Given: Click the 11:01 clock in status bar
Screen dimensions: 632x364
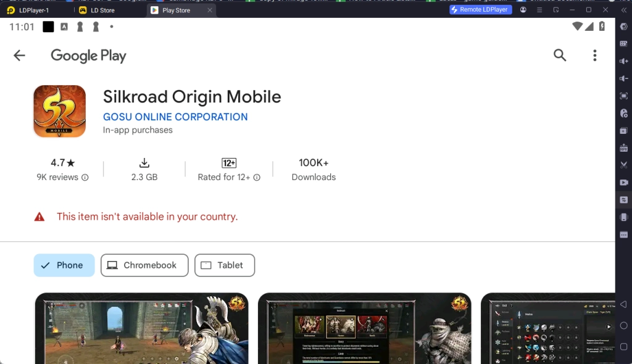Looking at the screenshot, I should point(22,27).
